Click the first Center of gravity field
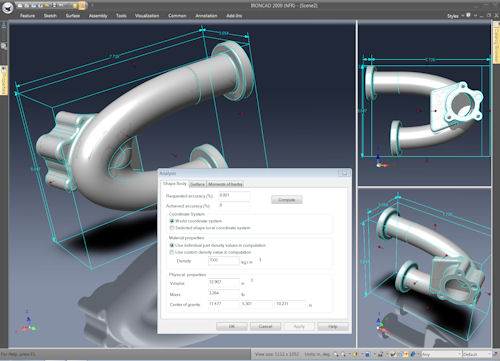 224,304
